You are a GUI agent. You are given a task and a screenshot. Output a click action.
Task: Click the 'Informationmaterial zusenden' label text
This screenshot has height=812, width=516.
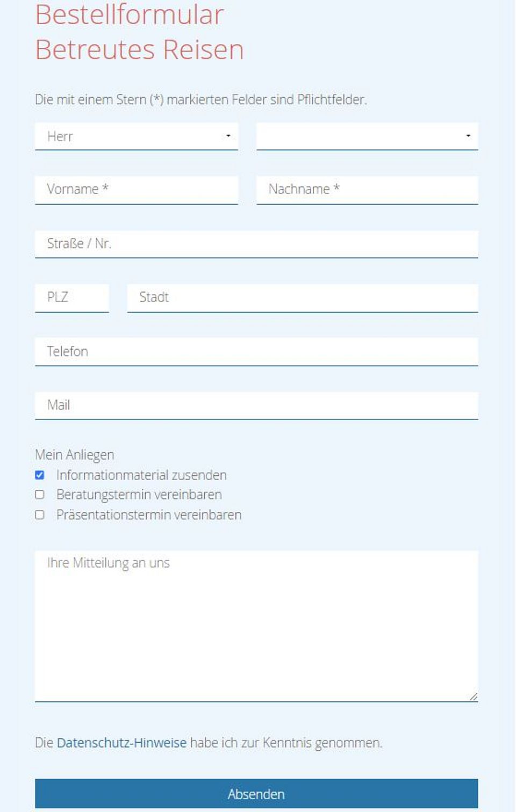pos(141,475)
